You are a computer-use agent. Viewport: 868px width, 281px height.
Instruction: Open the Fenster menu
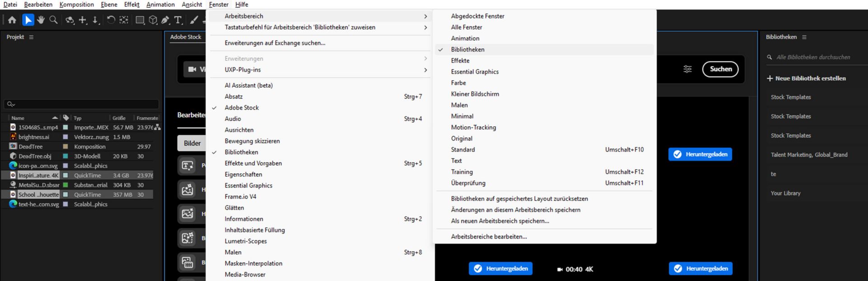pyautogui.click(x=219, y=5)
